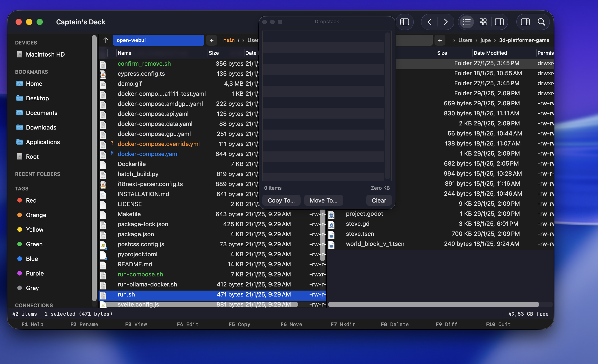Add new tab in right pane
Image resolution: width=598 pixels, height=364 pixels.
click(440, 40)
